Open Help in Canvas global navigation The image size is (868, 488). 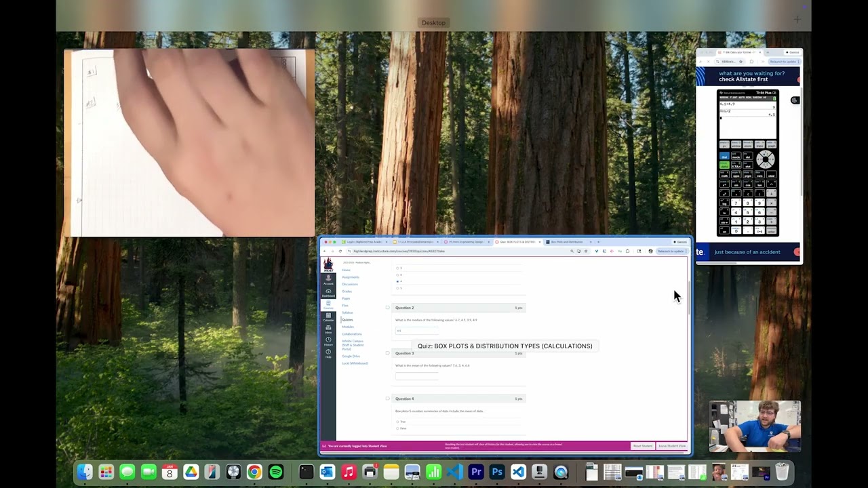(x=328, y=354)
